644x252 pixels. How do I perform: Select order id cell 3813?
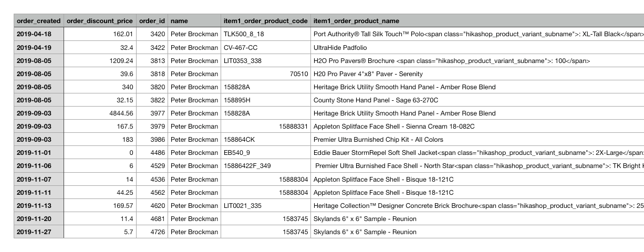(152, 61)
